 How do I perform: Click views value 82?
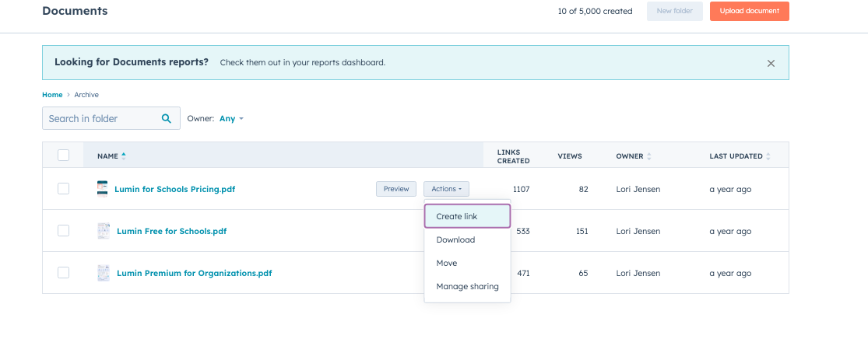[583, 189]
